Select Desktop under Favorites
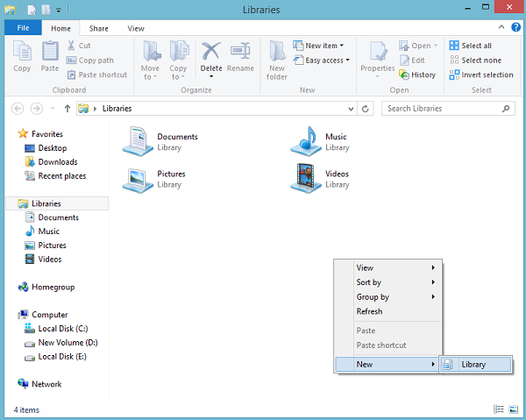This screenshot has height=420, width=526. (46, 148)
